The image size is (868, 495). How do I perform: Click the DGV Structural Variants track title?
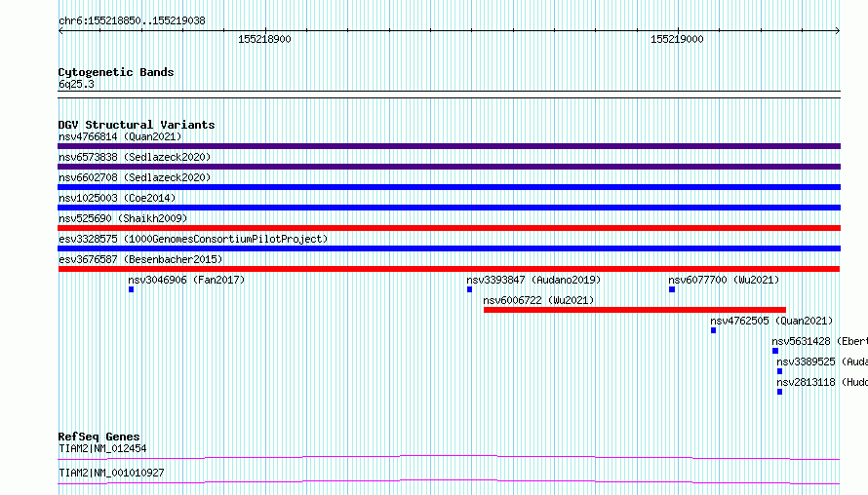click(x=137, y=125)
